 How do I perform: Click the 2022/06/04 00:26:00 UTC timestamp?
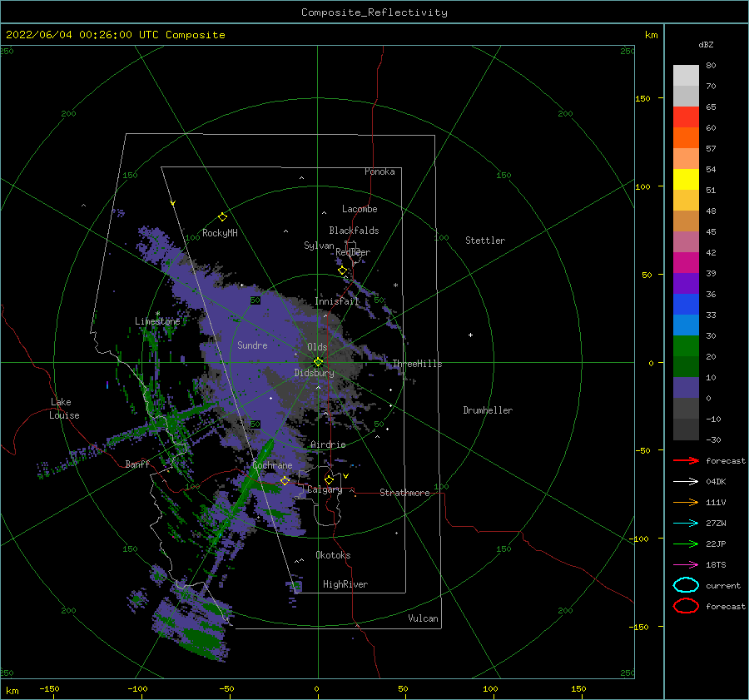(82, 35)
